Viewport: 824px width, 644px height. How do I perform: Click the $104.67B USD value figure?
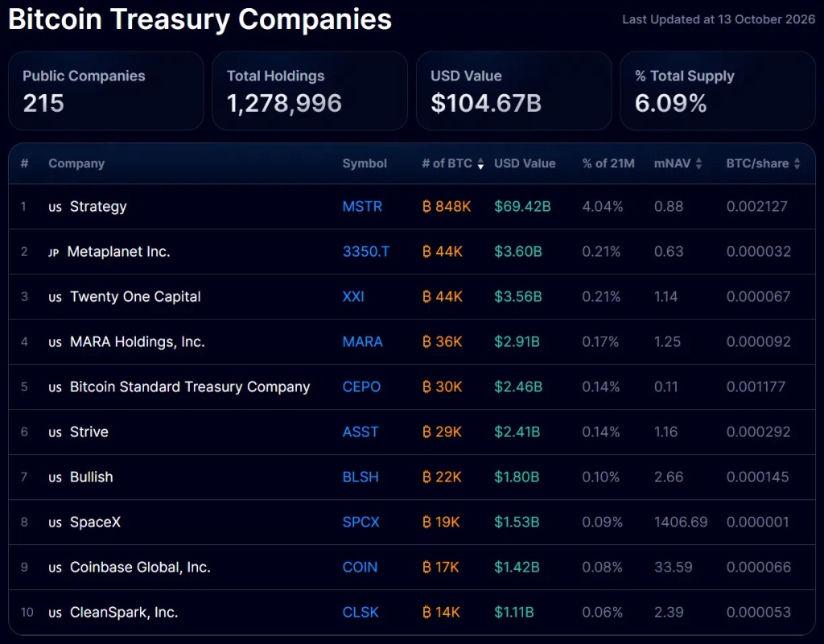[486, 103]
